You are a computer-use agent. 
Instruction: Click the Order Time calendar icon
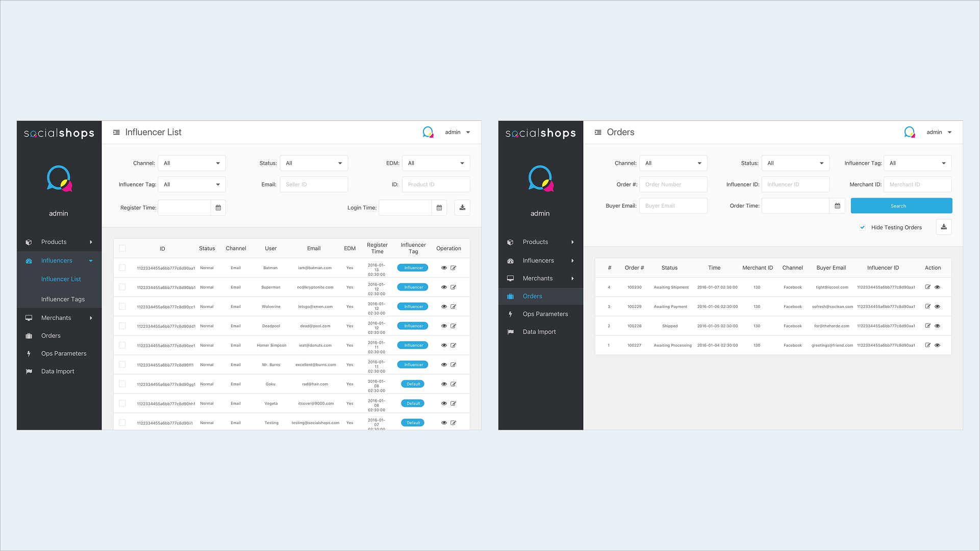point(837,206)
